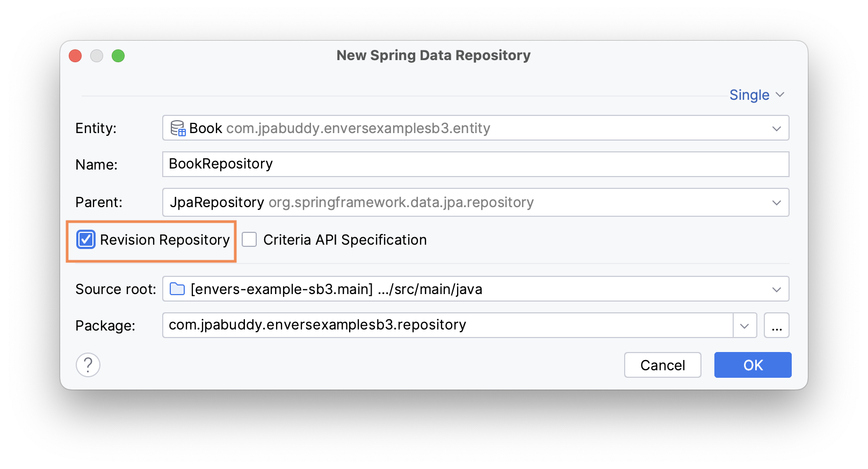The image size is (868, 469).
Task: Open help with the question mark icon
Action: pos(88,365)
